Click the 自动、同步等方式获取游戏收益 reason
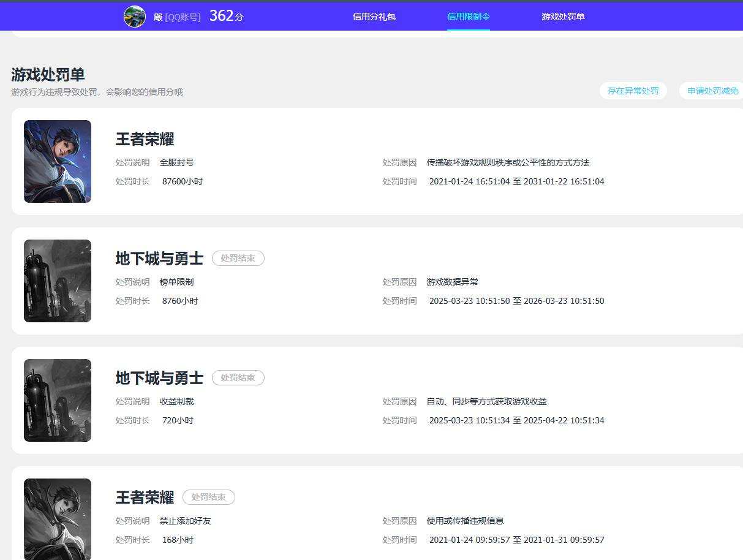This screenshot has width=743, height=560. tap(487, 401)
